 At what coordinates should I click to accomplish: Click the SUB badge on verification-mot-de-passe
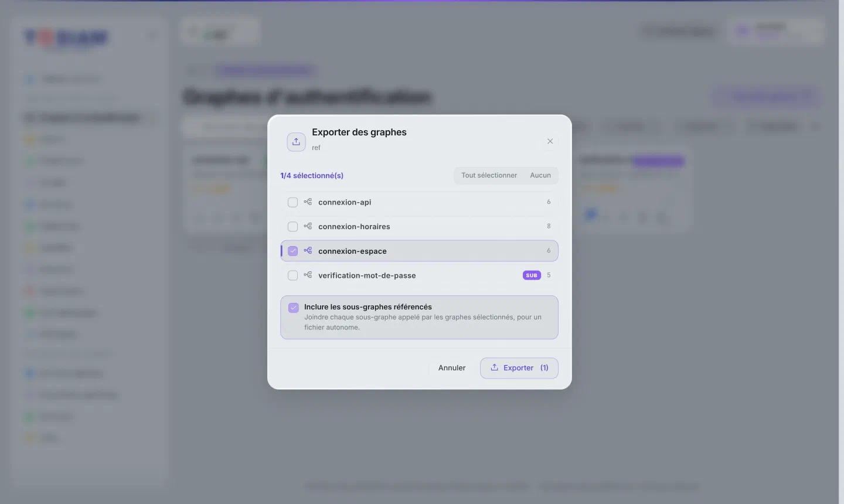click(x=532, y=275)
